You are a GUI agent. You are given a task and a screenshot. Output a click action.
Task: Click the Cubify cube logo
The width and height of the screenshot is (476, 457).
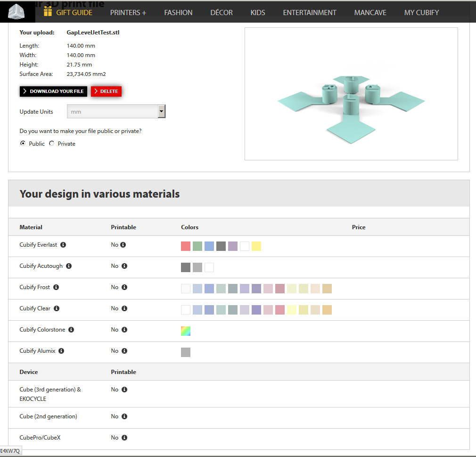coord(16,11)
